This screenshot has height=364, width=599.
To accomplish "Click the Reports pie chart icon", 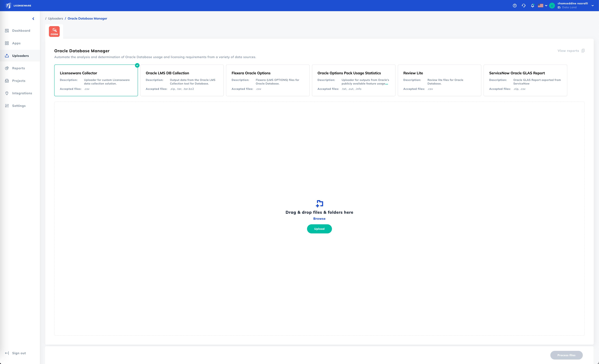I will pyautogui.click(x=7, y=68).
